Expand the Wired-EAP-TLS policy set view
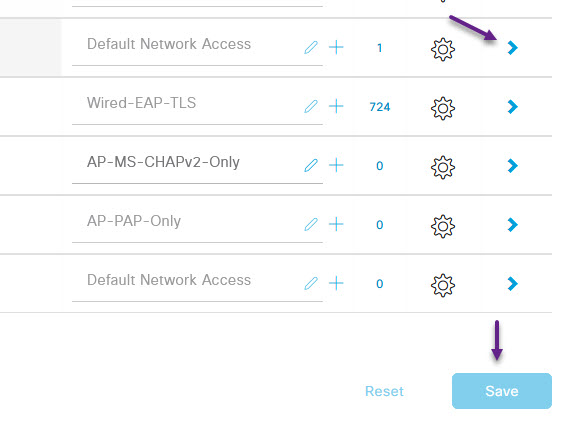The image size is (567, 424). pyautogui.click(x=512, y=107)
